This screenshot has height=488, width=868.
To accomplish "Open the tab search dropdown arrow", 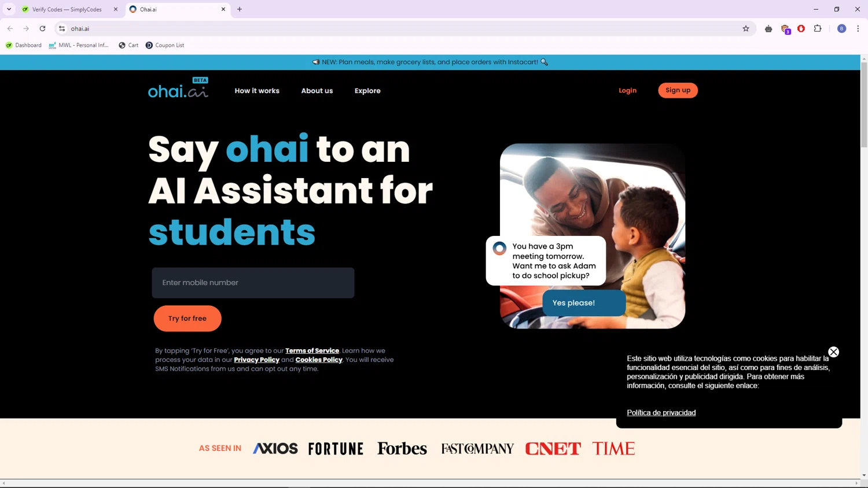I will pos(9,9).
